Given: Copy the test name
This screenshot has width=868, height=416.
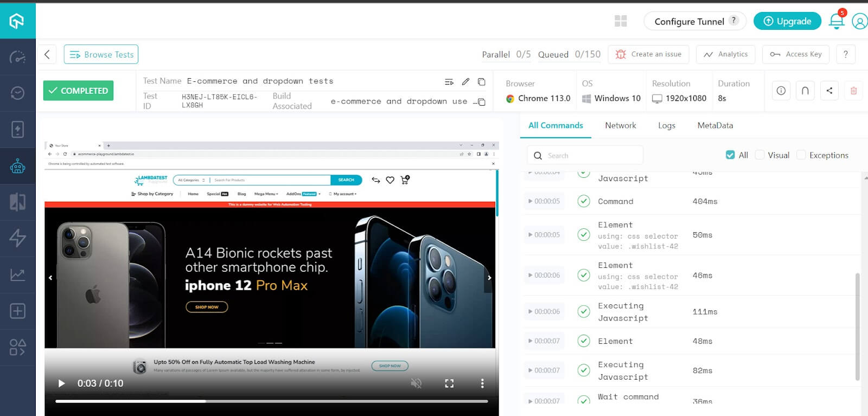Looking at the screenshot, I should (481, 81).
